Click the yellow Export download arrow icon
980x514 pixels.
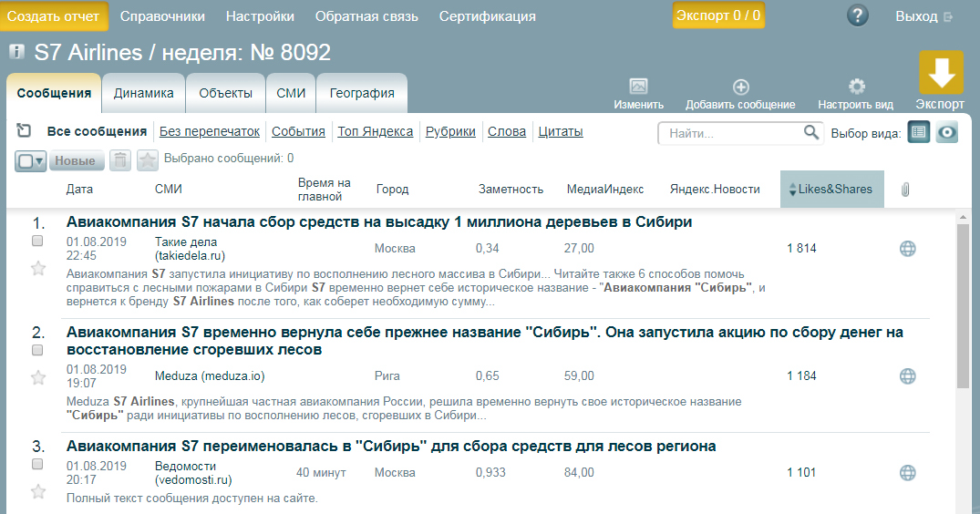tap(941, 74)
